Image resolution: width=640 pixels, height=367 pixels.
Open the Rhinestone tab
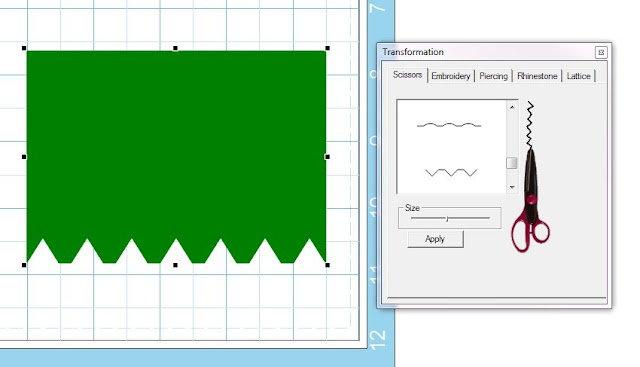pyautogui.click(x=537, y=76)
